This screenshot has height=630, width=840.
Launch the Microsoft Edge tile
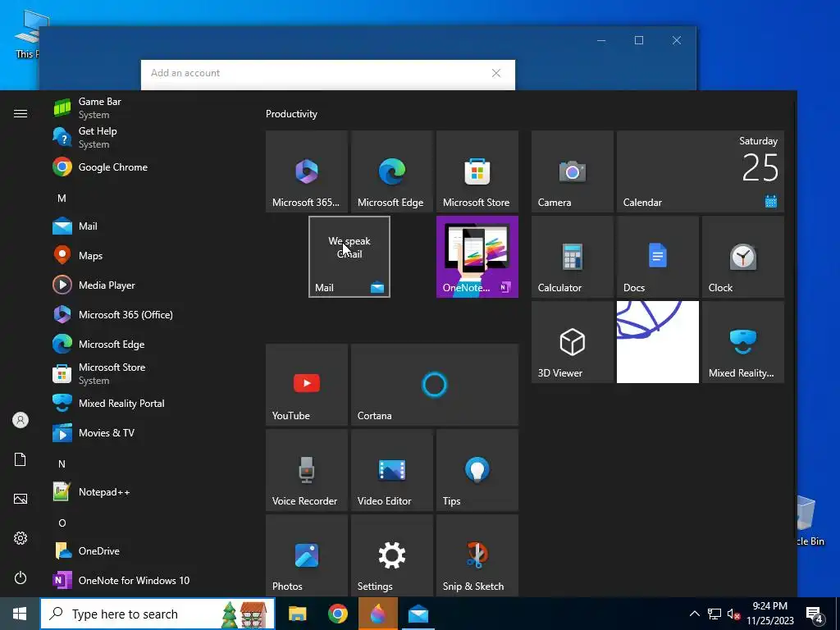[x=391, y=171]
